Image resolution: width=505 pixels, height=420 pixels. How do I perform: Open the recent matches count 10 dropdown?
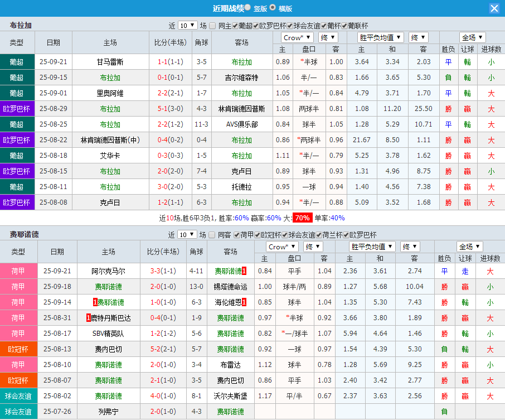[x=187, y=25]
